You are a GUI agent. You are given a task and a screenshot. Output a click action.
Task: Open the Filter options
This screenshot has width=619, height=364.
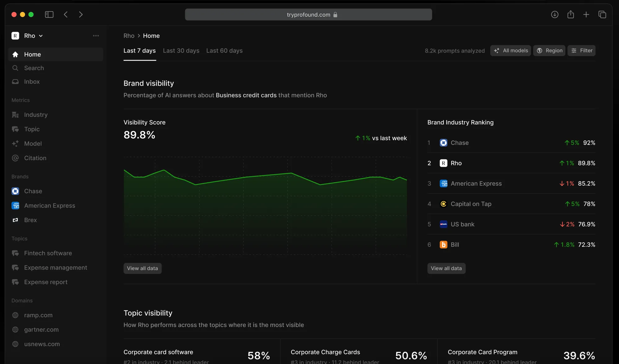pos(582,51)
